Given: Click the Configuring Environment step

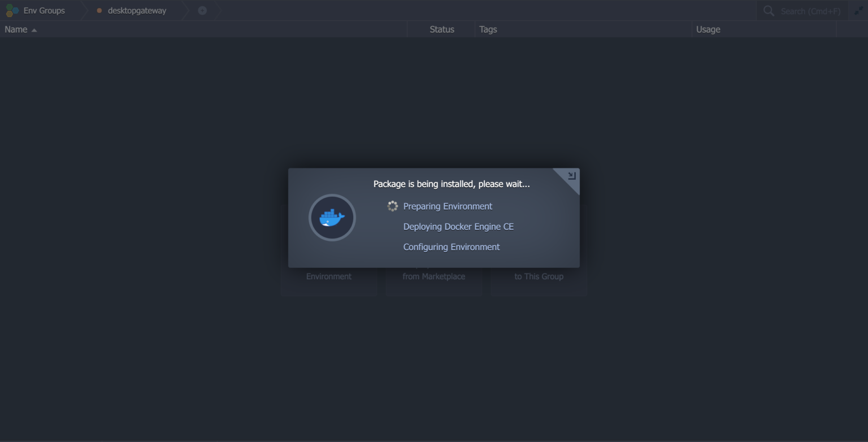Looking at the screenshot, I should (451, 247).
